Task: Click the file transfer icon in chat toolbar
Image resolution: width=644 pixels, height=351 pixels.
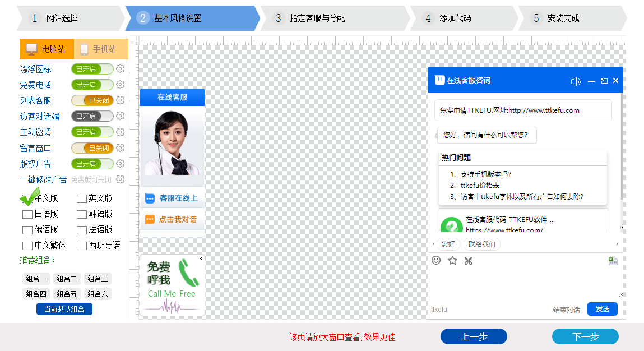Action: (x=613, y=261)
